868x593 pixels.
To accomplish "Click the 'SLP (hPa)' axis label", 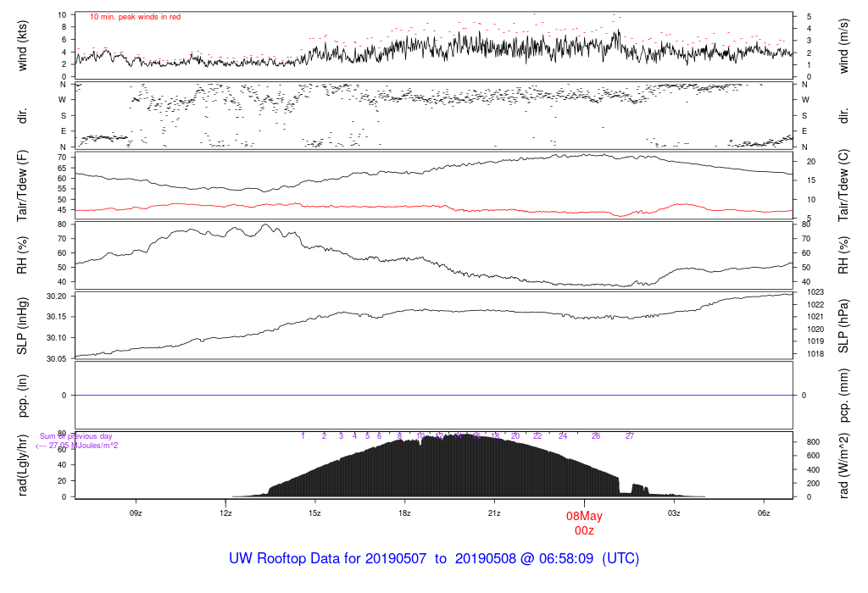I will (843, 326).
